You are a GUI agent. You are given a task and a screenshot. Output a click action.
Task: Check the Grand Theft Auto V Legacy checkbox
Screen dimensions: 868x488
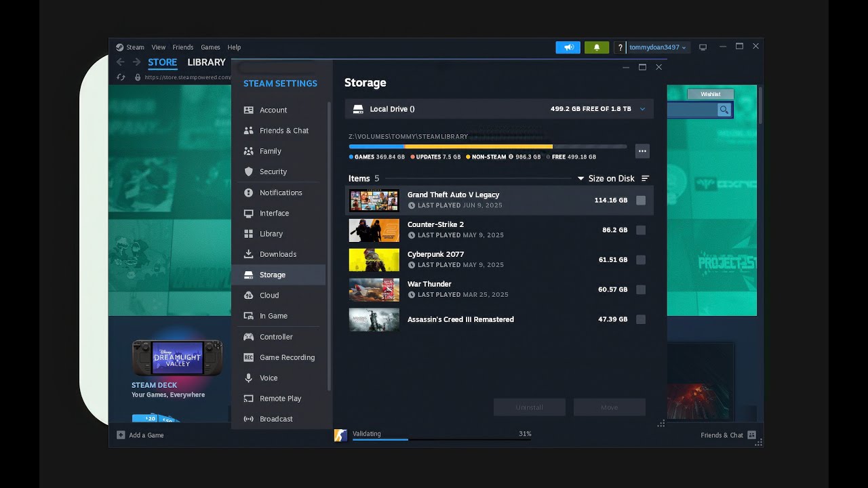[x=641, y=200]
